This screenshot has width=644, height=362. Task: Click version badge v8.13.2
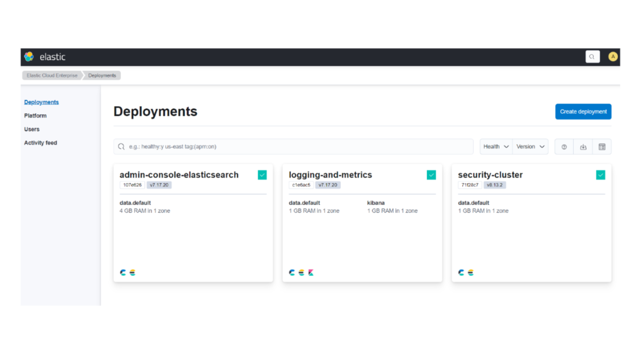pyautogui.click(x=495, y=185)
